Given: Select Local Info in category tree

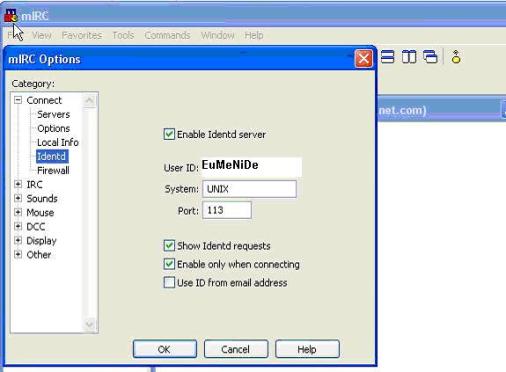Looking at the screenshot, I should (58, 142).
